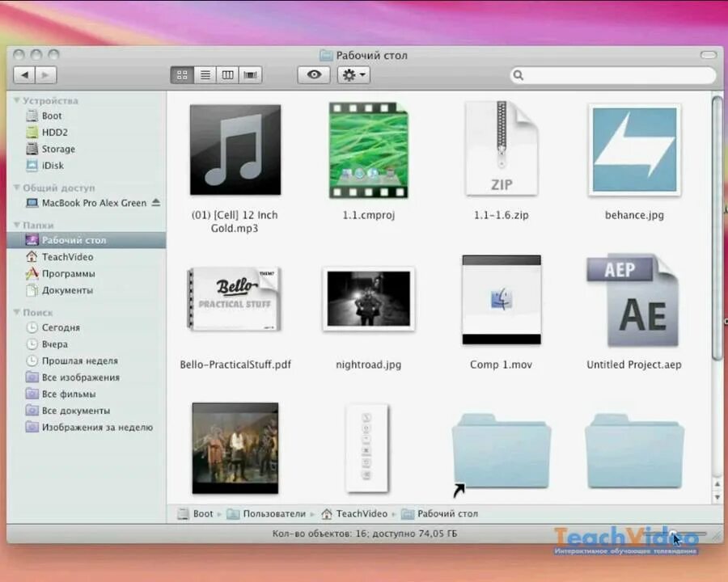728x582 pixels.
Task: Select the nightroad.jpg thumbnail
Action: 369,299
